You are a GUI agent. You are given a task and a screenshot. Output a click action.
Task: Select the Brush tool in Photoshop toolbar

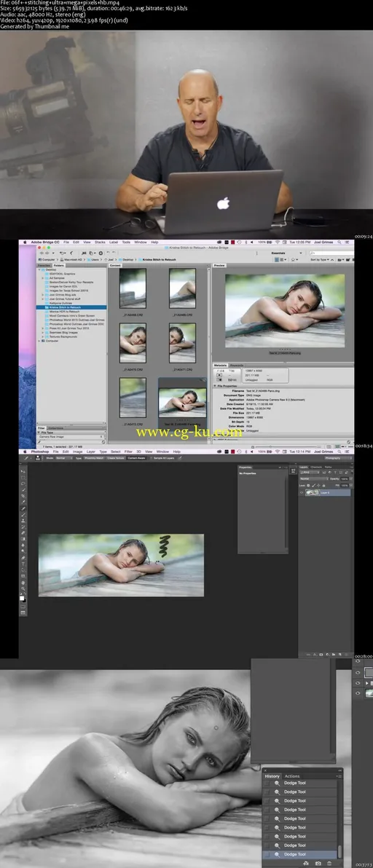click(x=24, y=513)
